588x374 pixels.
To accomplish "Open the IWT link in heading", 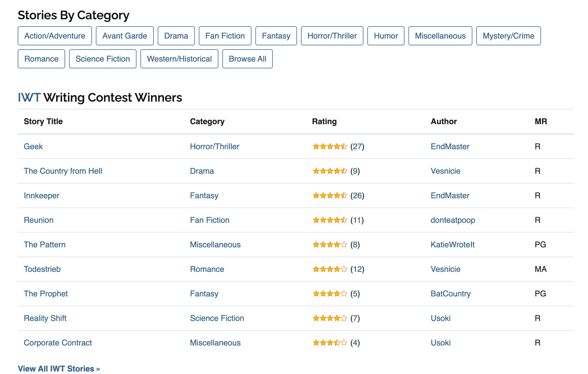I will click(29, 98).
